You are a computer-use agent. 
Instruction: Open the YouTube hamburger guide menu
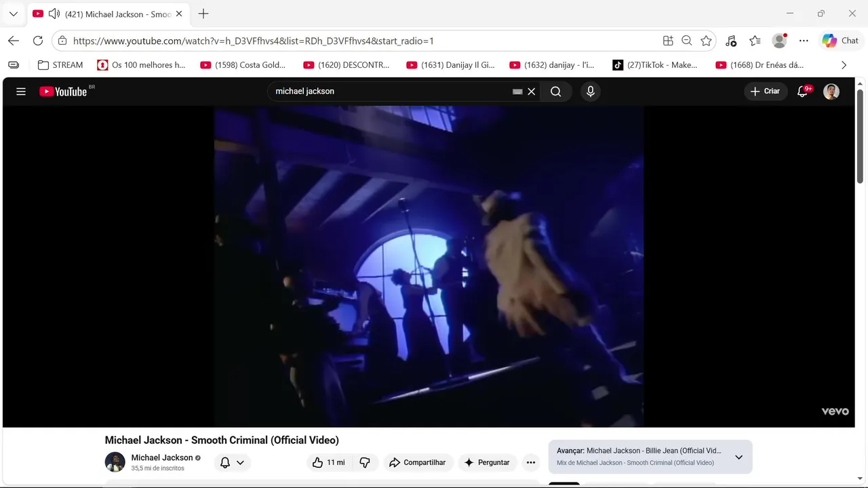click(21, 91)
